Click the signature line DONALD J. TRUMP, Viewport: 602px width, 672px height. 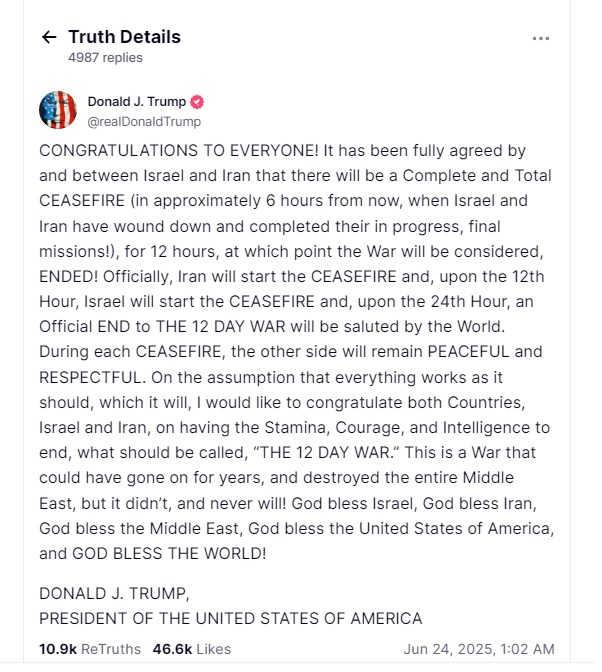[114, 594]
